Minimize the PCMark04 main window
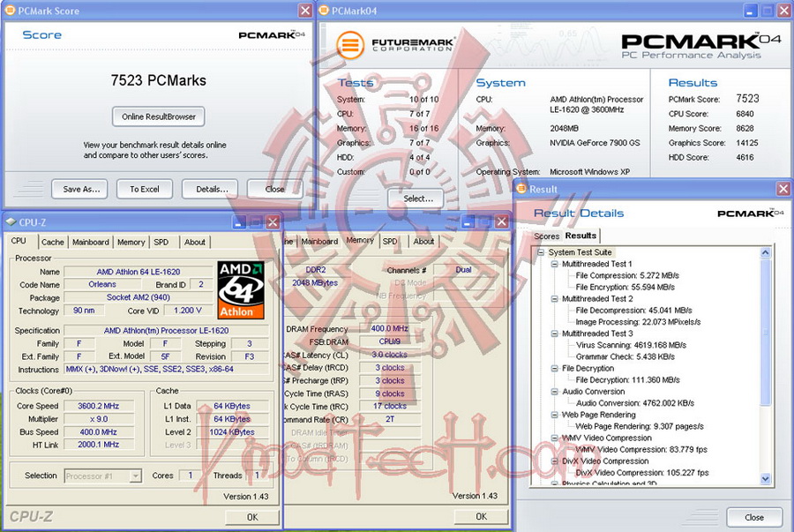This screenshot has height=532, width=794. pyautogui.click(x=751, y=11)
